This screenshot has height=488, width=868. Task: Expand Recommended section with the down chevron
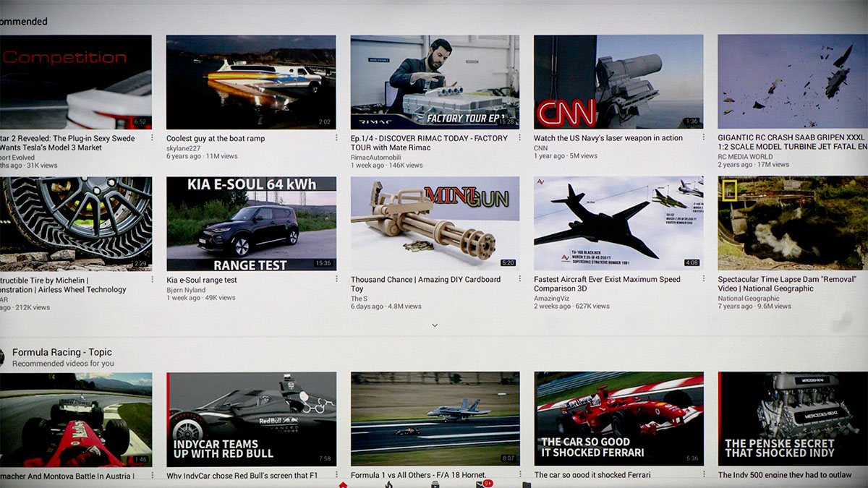click(435, 325)
